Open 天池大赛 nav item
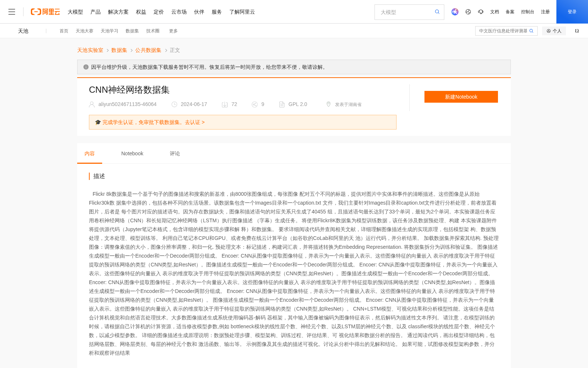This screenshot has width=588, height=368. 85,31
